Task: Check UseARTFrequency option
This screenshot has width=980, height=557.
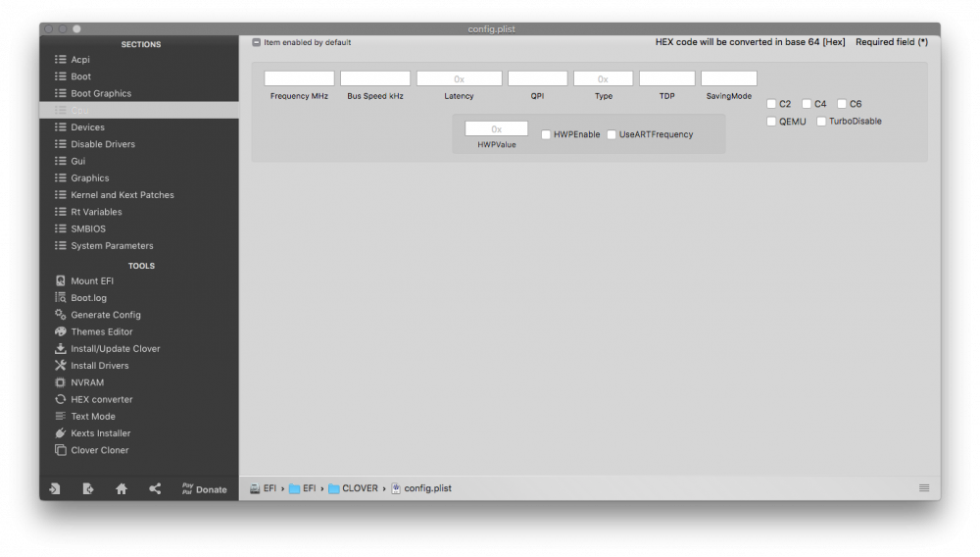Action: [x=612, y=134]
